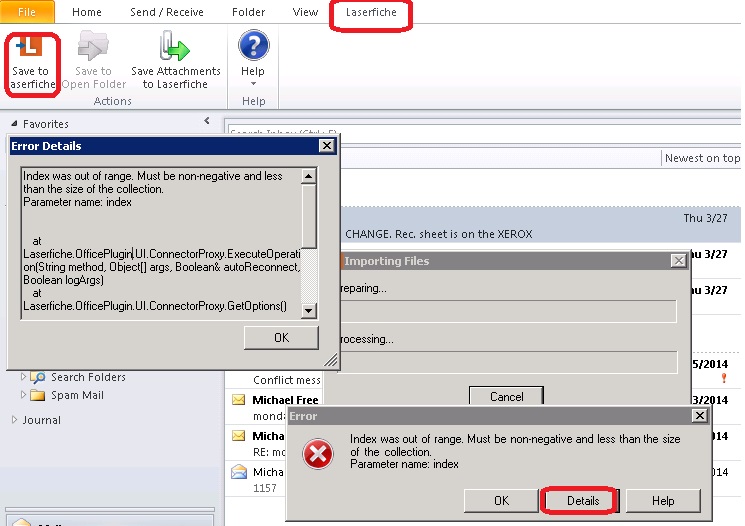Select the Journal folder
The width and height of the screenshot is (745, 526).
click(x=42, y=420)
